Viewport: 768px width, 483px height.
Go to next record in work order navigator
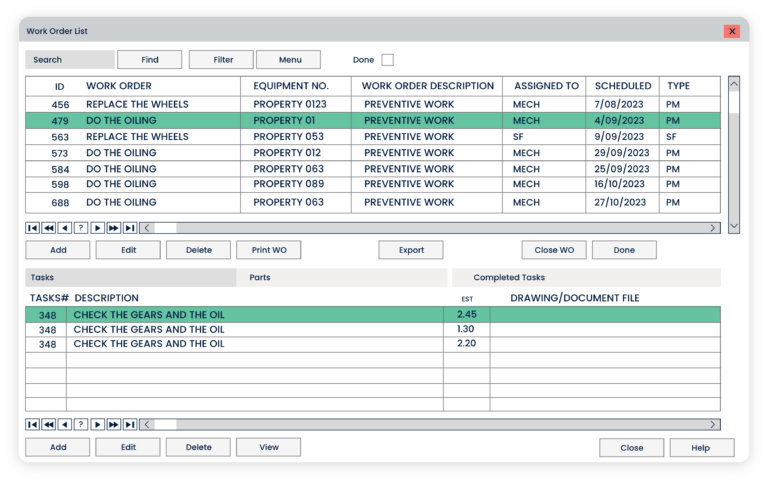point(97,228)
